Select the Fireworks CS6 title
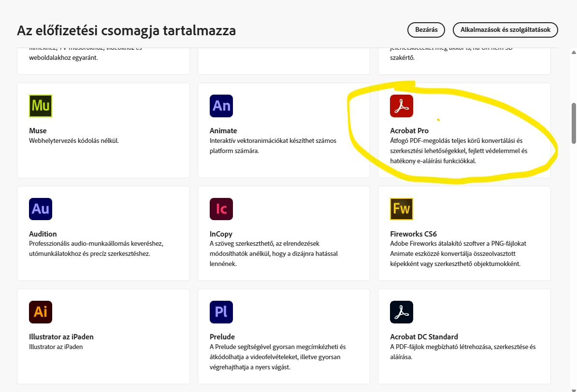577x392 pixels. coord(413,234)
